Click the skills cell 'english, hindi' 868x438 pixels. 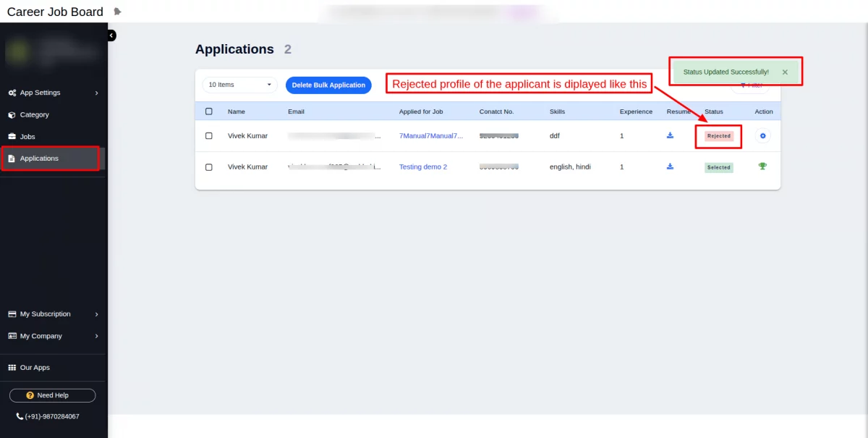click(x=570, y=167)
